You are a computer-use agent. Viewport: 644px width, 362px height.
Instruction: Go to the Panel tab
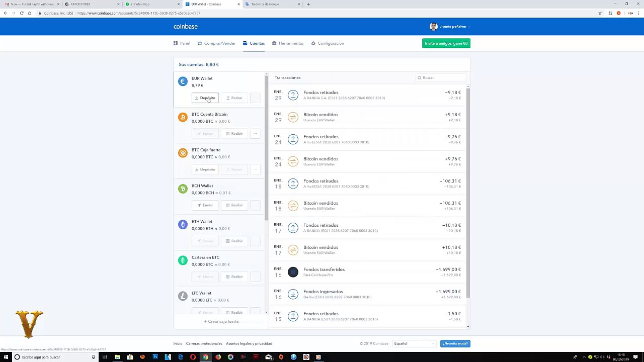182,43
